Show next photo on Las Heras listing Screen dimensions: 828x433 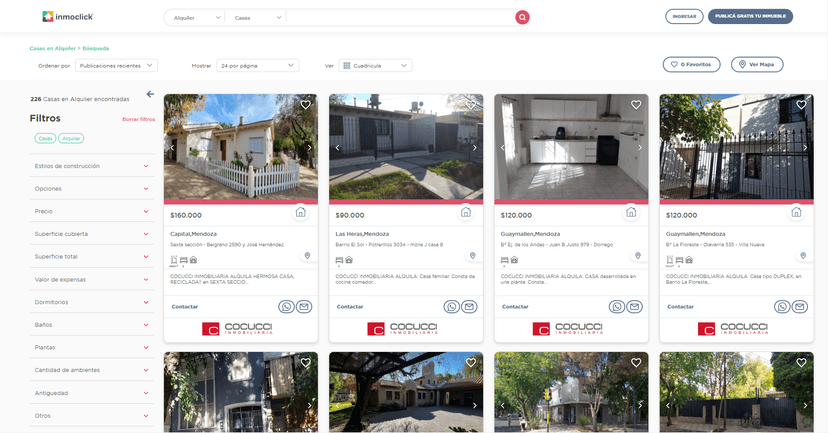[x=475, y=148]
